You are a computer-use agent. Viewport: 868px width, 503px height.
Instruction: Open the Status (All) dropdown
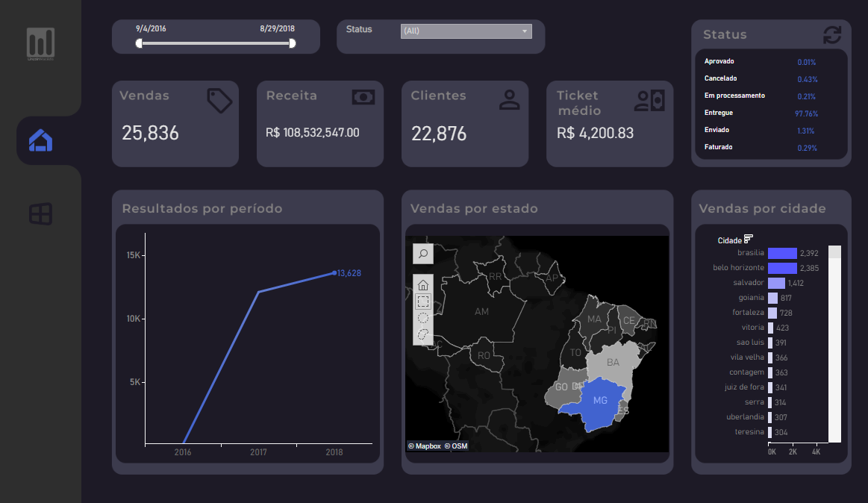(x=465, y=31)
